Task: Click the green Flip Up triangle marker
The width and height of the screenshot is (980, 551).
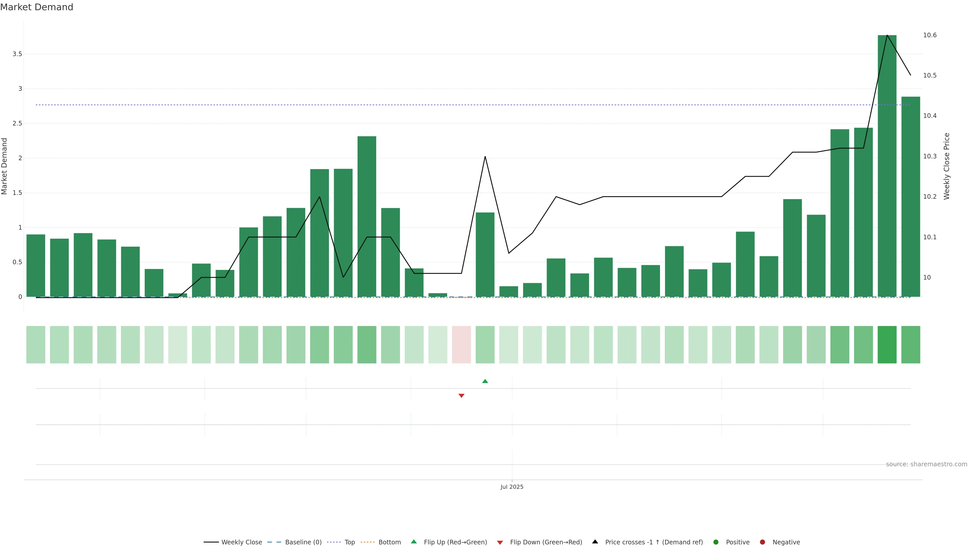Action: pos(485,381)
